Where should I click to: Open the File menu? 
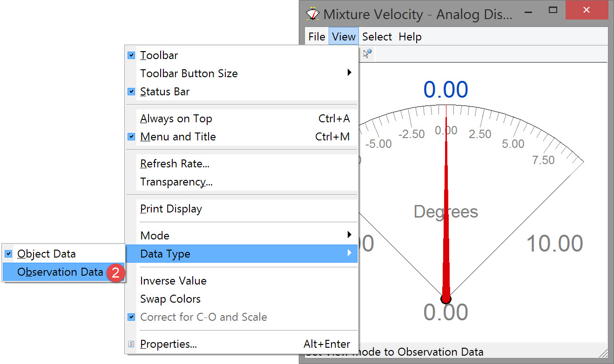tap(317, 37)
